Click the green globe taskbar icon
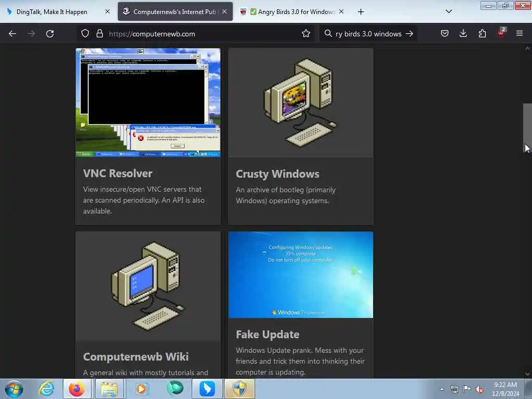Viewport: 532px width, 399px height. point(175,388)
